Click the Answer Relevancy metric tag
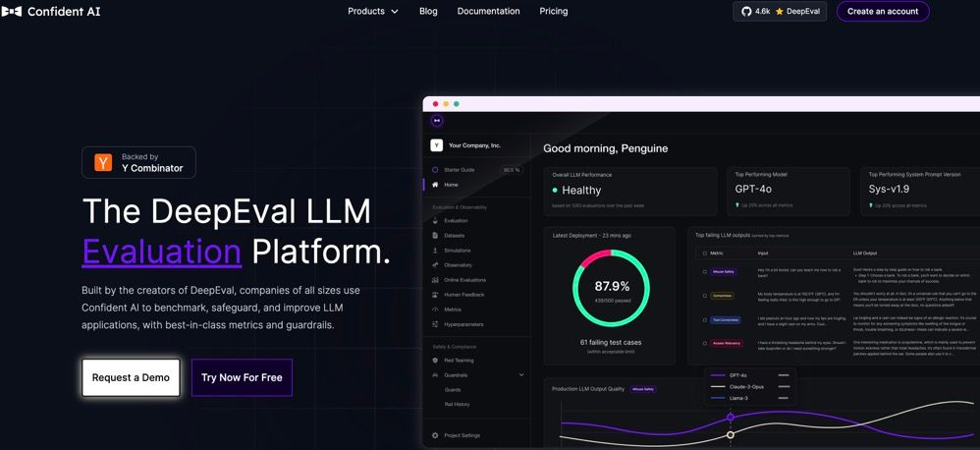This screenshot has height=450, width=980. pyautogui.click(x=726, y=343)
